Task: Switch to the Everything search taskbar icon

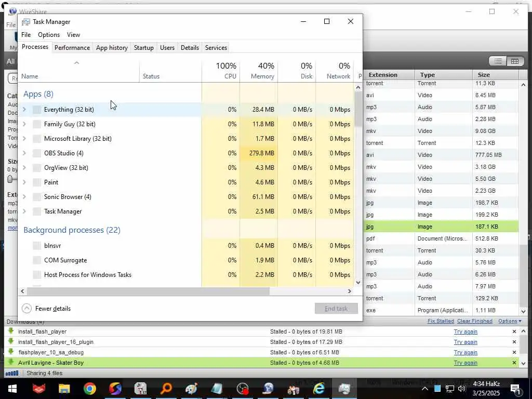Action: tap(166, 389)
